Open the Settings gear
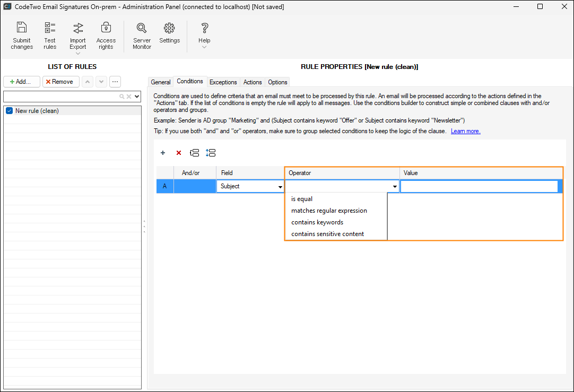 (x=169, y=28)
